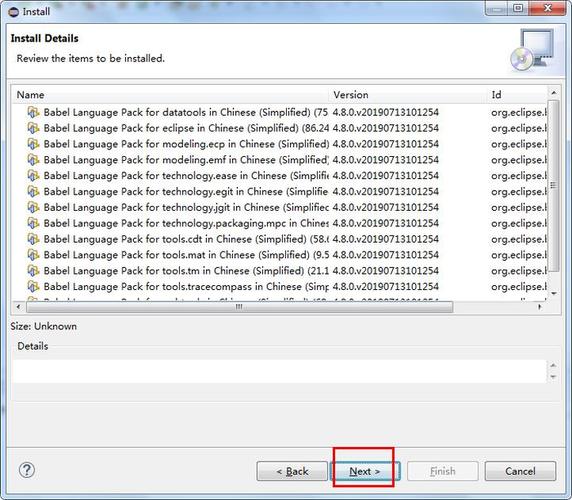Click the datatools language pack feature icon
Viewport: 572px width, 500px height.
33,112
